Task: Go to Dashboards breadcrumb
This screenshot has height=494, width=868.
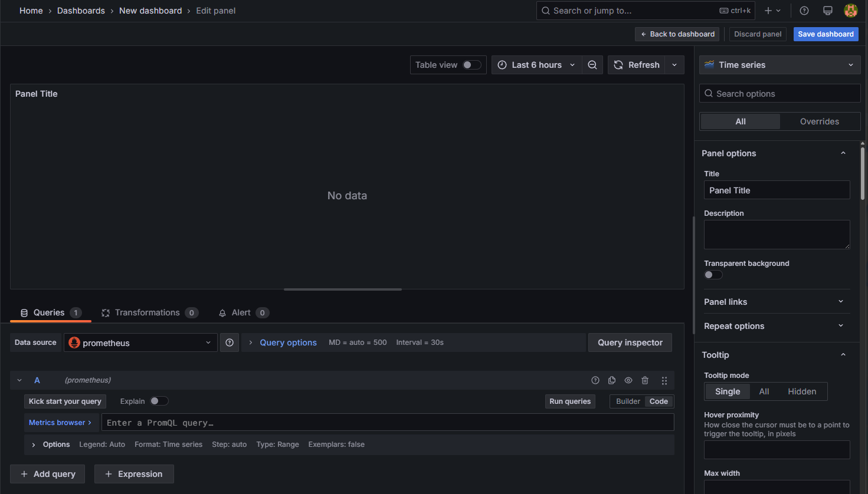Action: click(81, 11)
